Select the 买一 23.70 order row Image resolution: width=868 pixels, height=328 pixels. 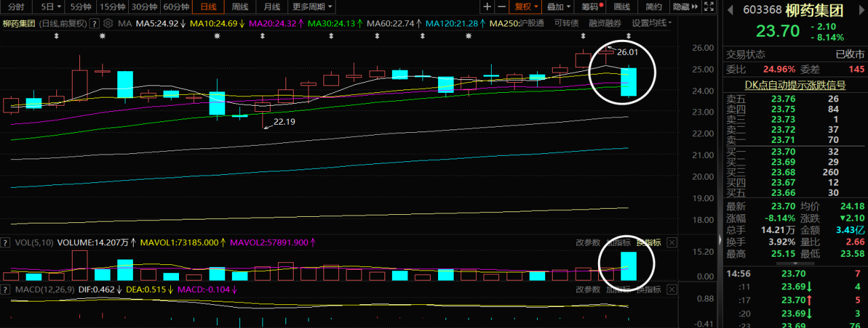click(795, 152)
